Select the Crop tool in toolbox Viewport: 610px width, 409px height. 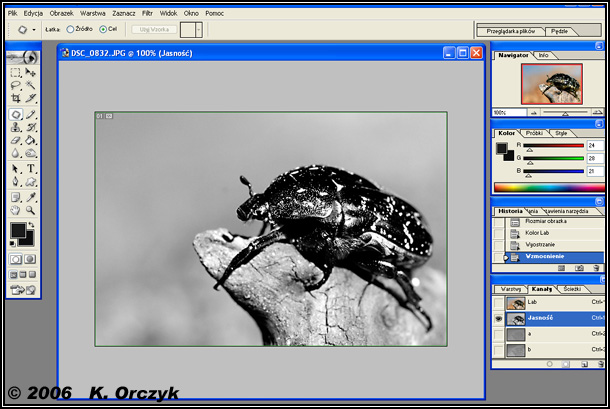16,99
